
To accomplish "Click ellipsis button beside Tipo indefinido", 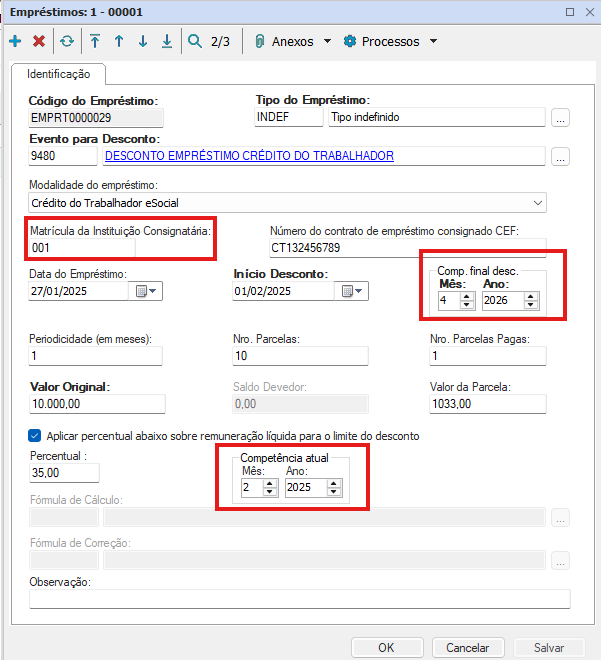I will (x=560, y=118).
